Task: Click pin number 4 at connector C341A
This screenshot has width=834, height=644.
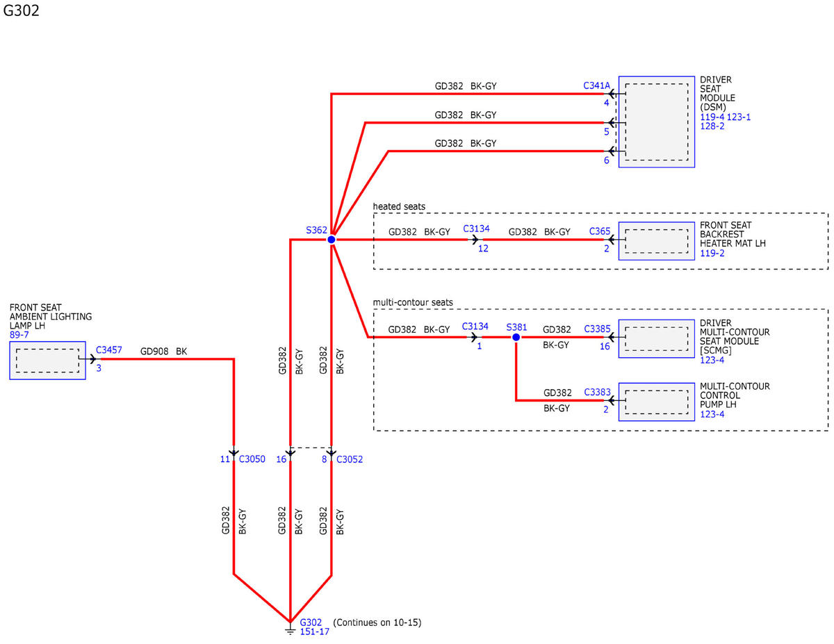Action: [606, 103]
